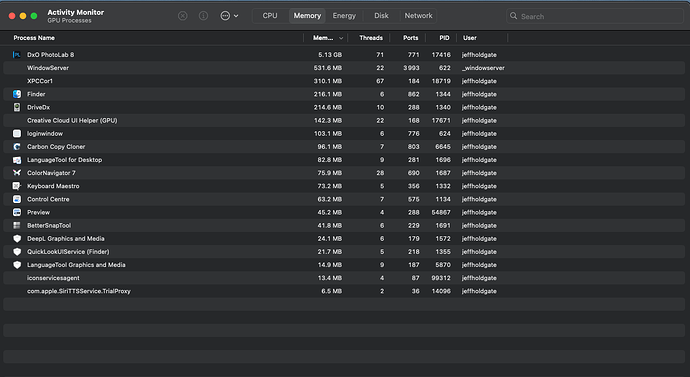Switch to the Disk tab
The height and width of the screenshot is (377, 690).
[x=381, y=16]
